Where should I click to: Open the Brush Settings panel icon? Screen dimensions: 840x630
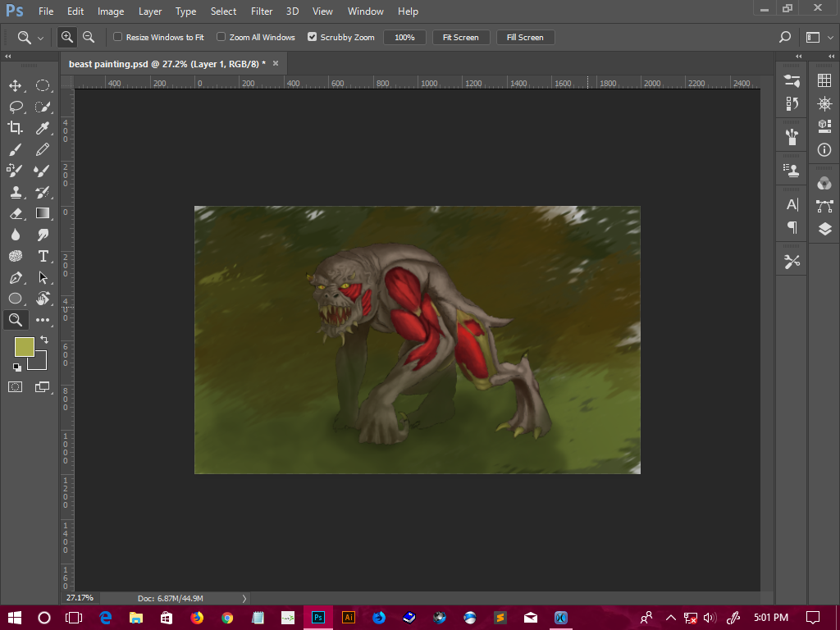(x=791, y=80)
